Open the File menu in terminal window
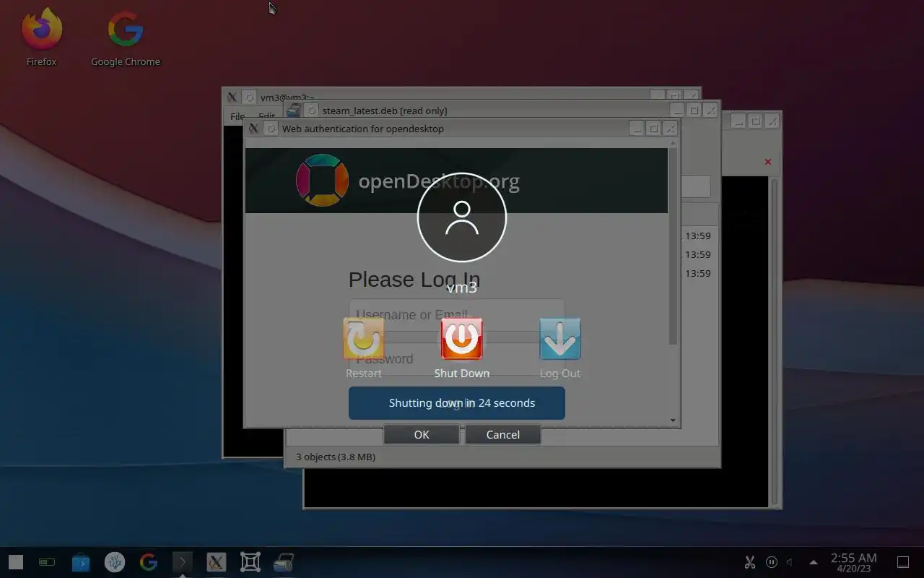This screenshot has width=924, height=578. (237, 116)
